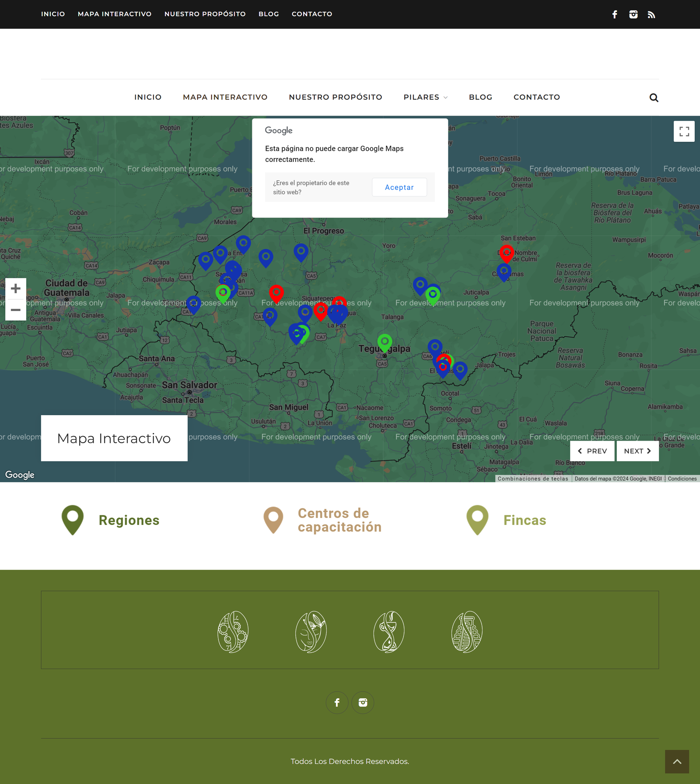Click the Fincas pin icon
Image resolution: width=700 pixels, height=784 pixels.
tap(477, 519)
